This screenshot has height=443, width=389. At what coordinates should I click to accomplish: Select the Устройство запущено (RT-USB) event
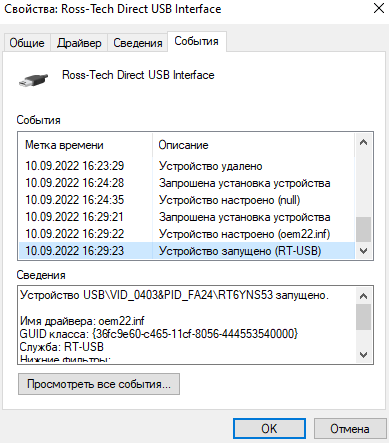(187, 251)
